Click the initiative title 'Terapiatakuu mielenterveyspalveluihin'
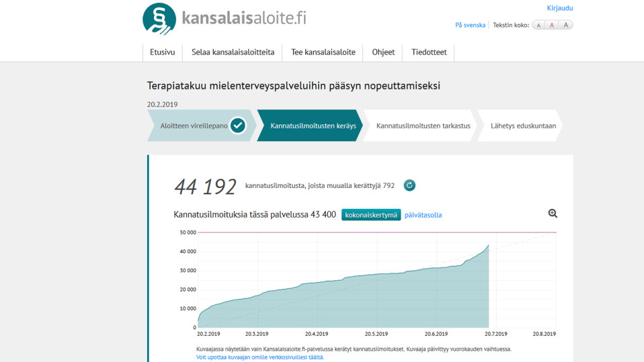 click(x=293, y=86)
